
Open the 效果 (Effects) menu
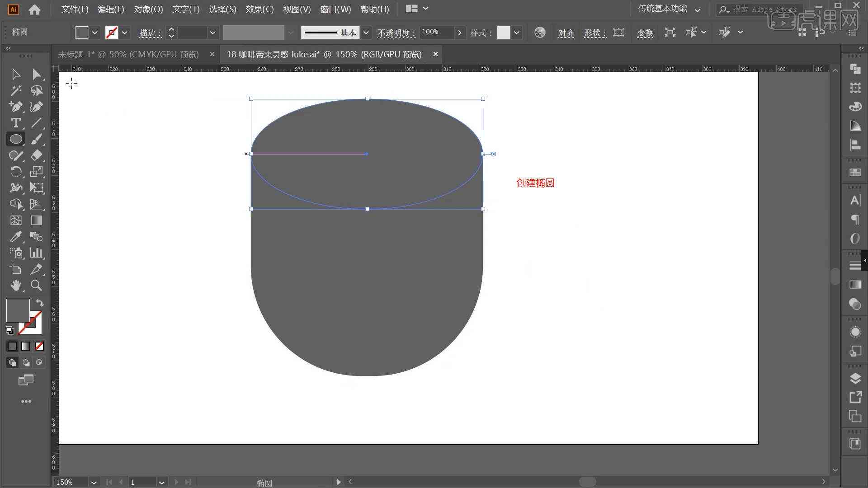[259, 8]
